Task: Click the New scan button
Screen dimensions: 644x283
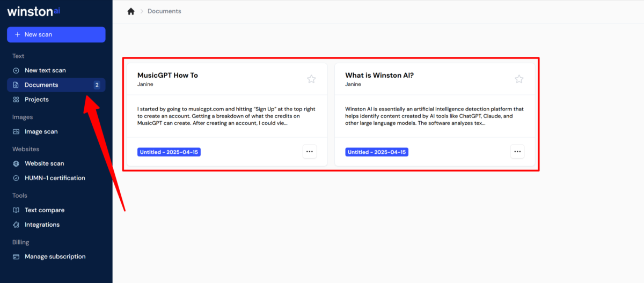Action: pos(56,34)
